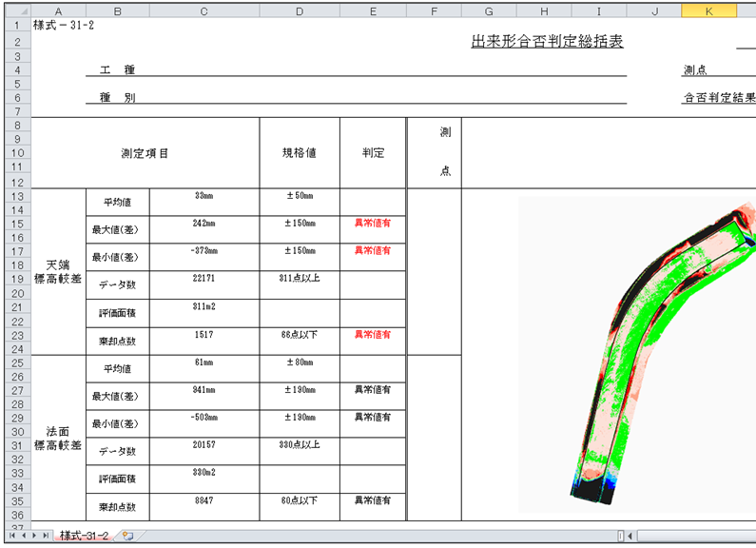
Task: Click the previous sheet navigation arrow
Action: click(23, 536)
